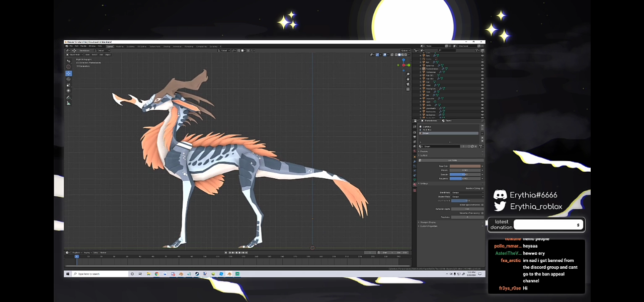The height and width of the screenshot is (302, 644).
Task: Open the Texture properties tab
Action: click(415, 190)
